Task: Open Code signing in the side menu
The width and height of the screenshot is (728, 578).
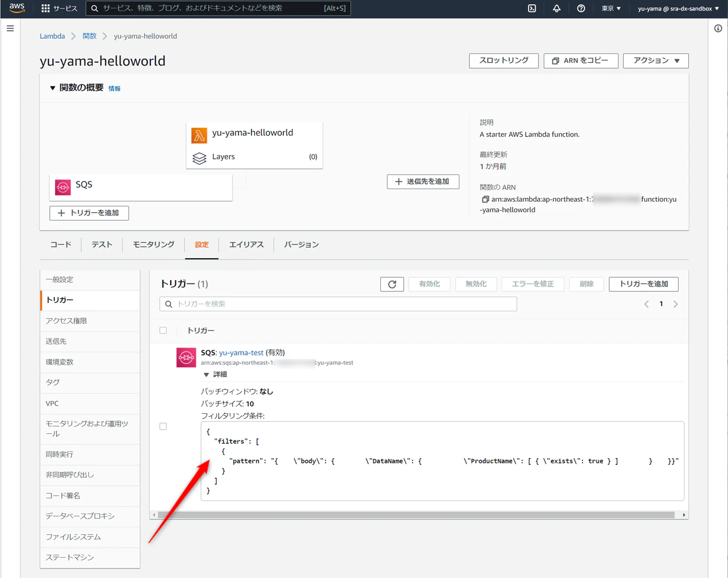Action: [90, 496]
